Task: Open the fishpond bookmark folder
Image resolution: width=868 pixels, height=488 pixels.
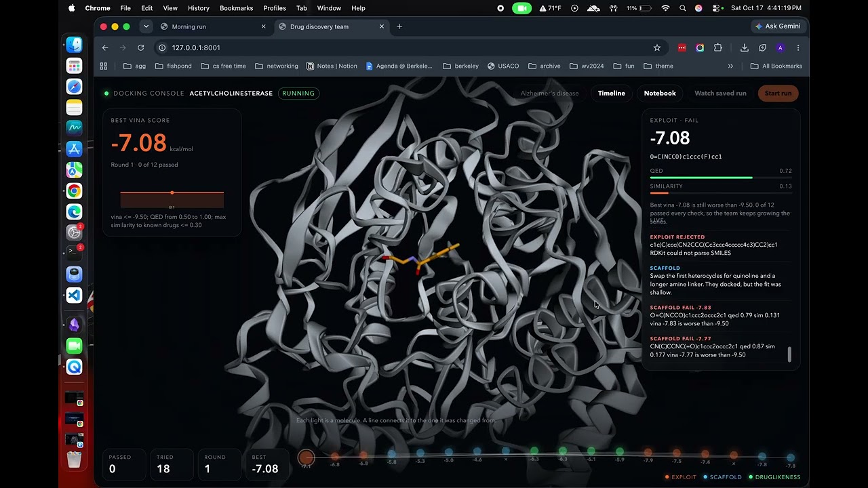Action: [x=173, y=66]
